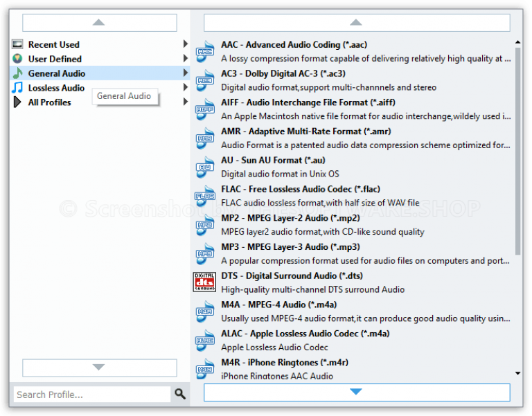532x416 pixels.
Task: Click the AU format icon
Action: pos(205,167)
